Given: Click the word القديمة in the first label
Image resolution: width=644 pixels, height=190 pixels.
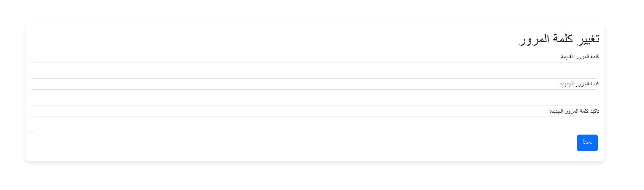Looking at the screenshot, I should (568, 57).
